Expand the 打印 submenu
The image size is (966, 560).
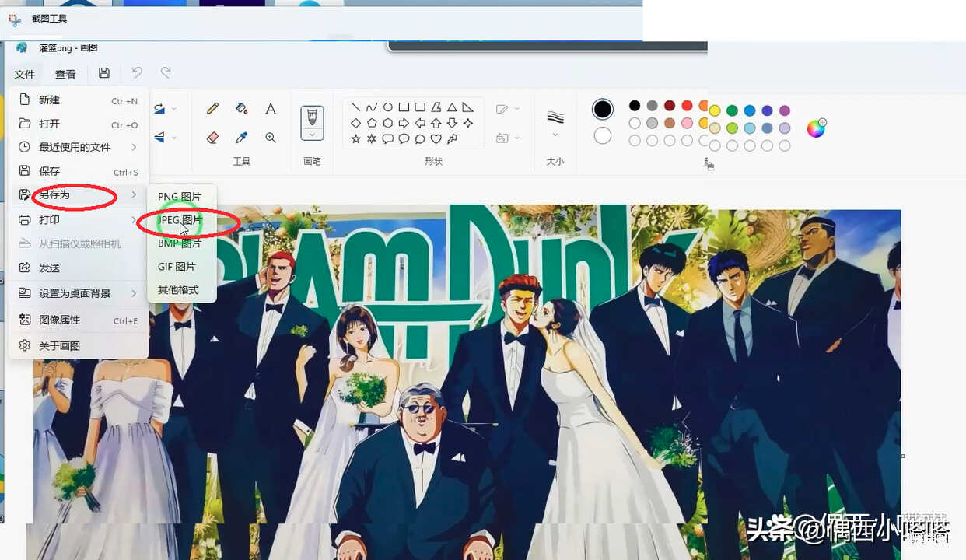(134, 220)
